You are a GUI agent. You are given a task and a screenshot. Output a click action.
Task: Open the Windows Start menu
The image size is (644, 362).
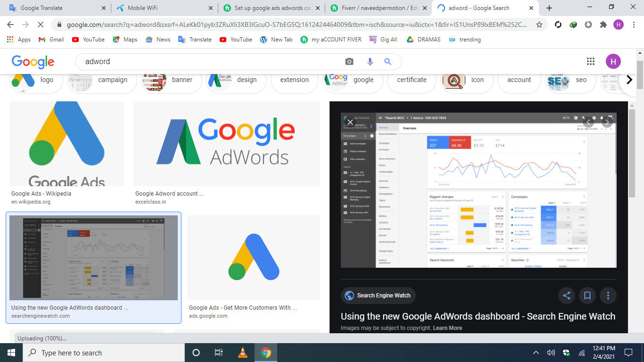coord(11,353)
